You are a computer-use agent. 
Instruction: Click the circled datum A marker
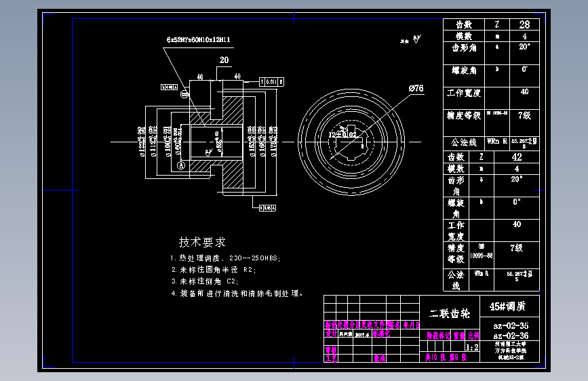pyautogui.click(x=181, y=165)
